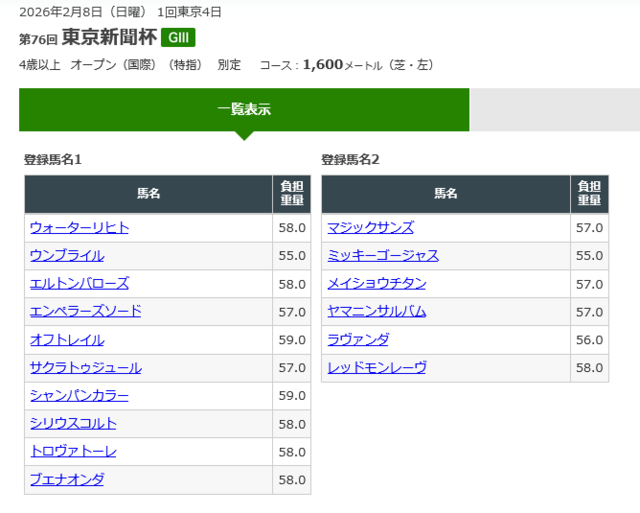This screenshot has width=640, height=513.
Task: Select the 一覧表示 tab
Action: pyautogui.click(x=244, y=109)
